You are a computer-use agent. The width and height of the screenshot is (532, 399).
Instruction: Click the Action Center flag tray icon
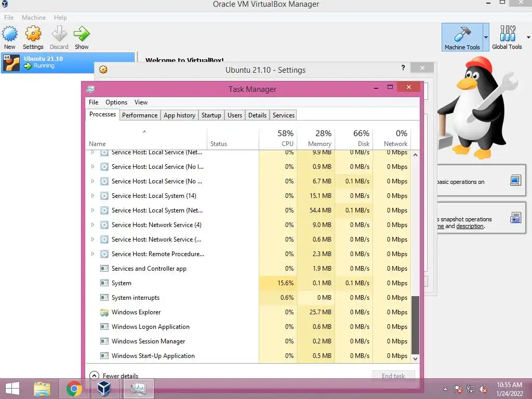click(x=458, y=389)
